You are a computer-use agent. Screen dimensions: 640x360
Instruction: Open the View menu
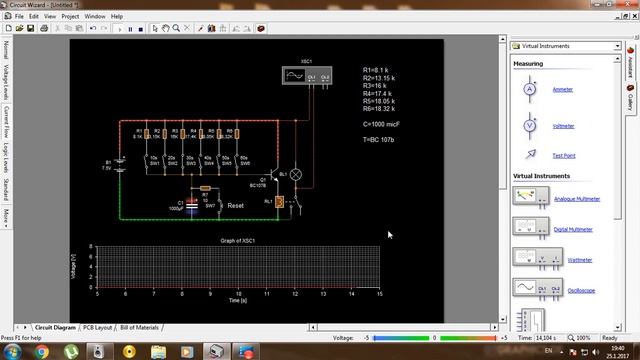pos(50,16)
